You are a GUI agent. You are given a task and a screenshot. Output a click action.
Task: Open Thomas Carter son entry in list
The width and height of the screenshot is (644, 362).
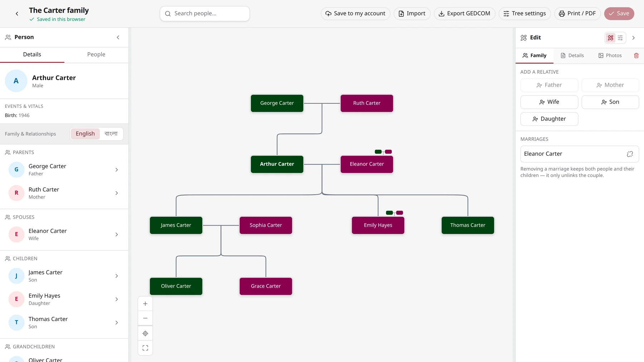click(x=64, y=323)
